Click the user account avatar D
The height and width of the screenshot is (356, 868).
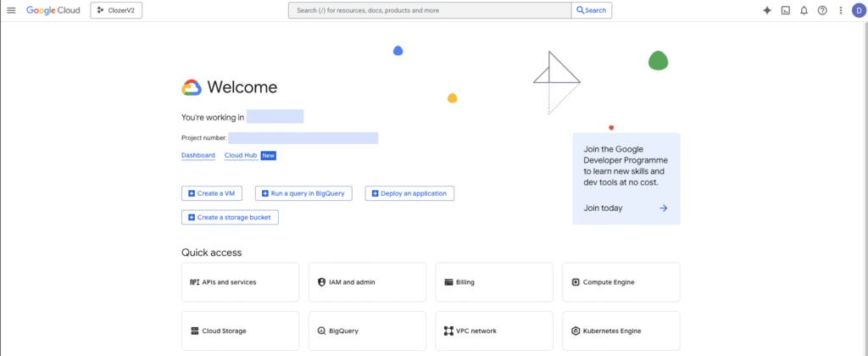tap(858, 10)
